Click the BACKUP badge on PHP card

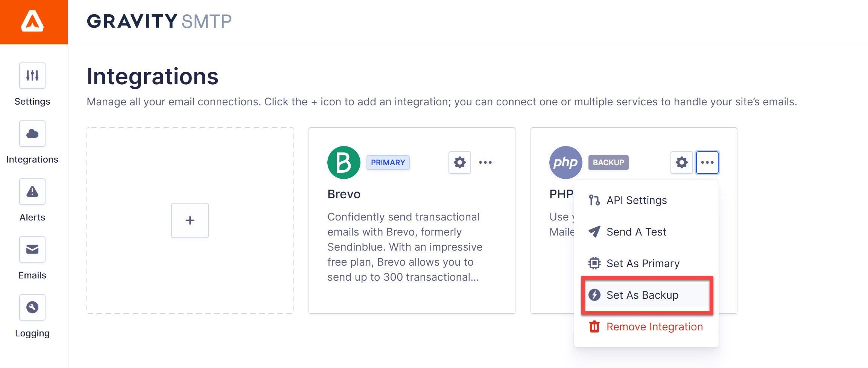tap(608, 163)
